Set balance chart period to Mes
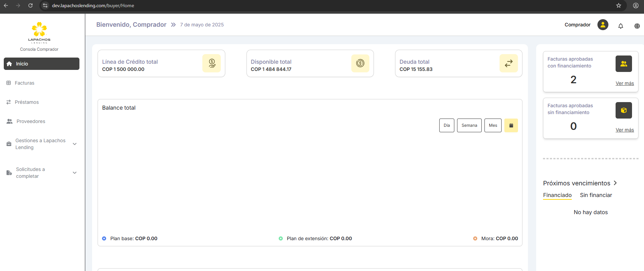The height and width of the screenshot is (271, 644). pyautogui.click(x=493, y=125)
